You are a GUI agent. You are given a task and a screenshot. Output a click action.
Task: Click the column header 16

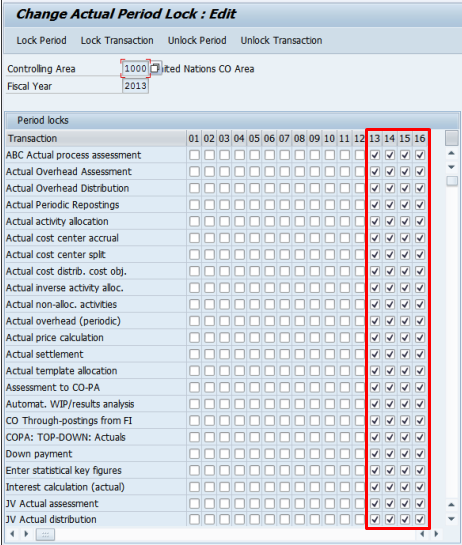[420, 138]
